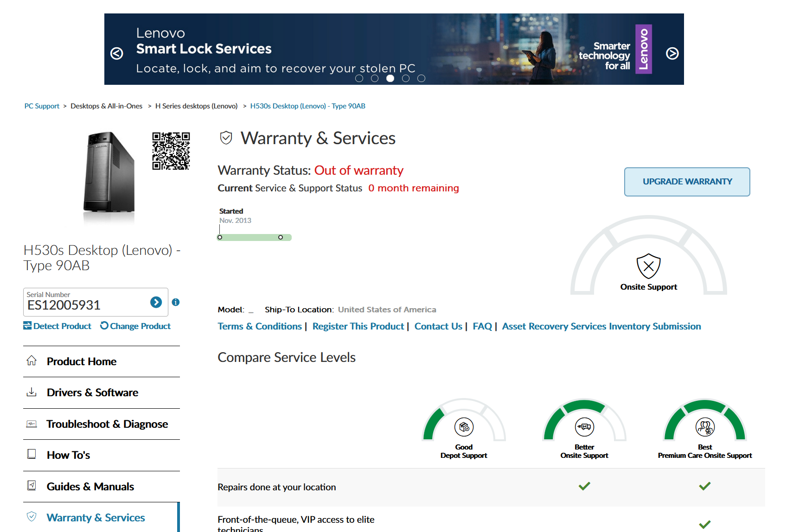Click the Better Onsite Support gauge icon

coord(584,427)
